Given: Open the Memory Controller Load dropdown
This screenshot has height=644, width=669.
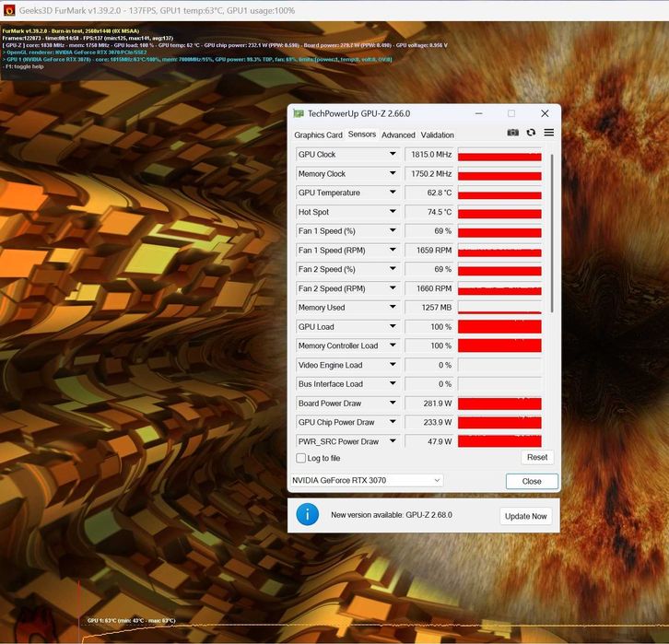Looking at the screenshot, I should (393, 345).
